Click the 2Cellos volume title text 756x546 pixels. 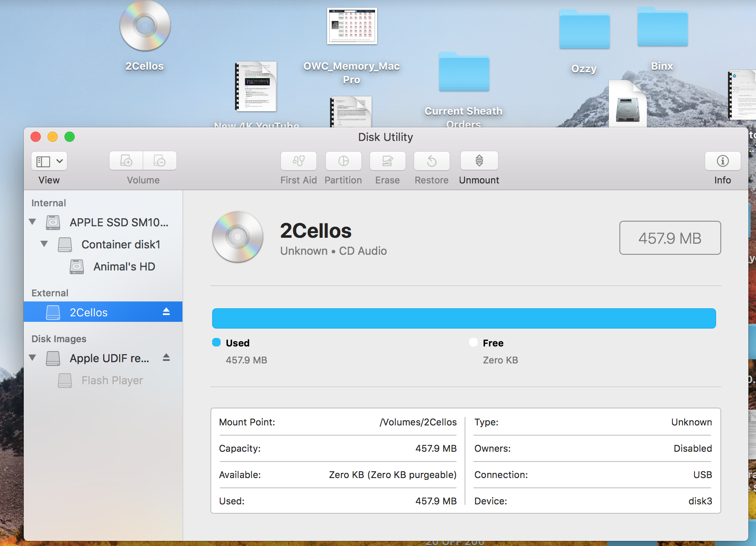point(316,231)
